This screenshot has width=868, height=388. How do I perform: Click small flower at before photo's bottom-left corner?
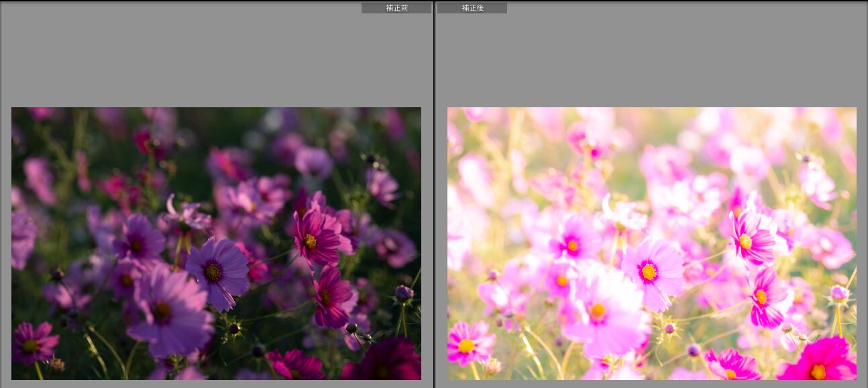pos(32,343)
